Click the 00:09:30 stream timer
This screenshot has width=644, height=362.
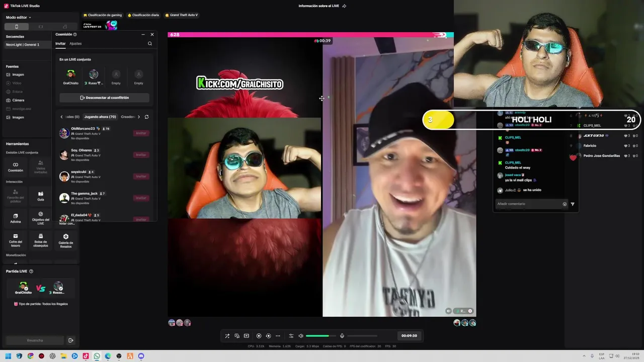[409, 336]
